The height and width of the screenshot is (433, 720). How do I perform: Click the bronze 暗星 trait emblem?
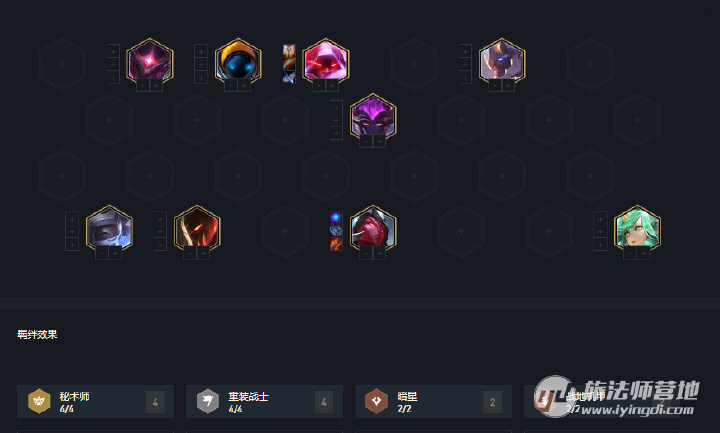click(377, 401)
